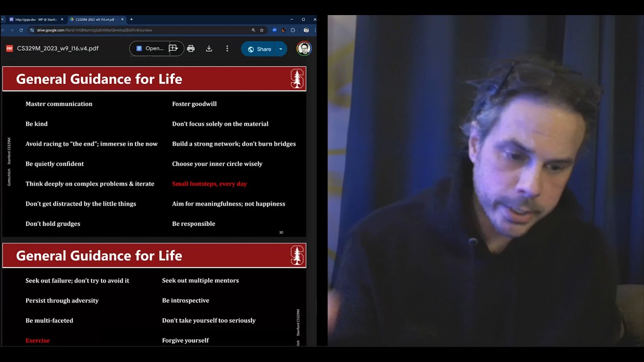644x362 pixels.
Task: Click "Don't hold grudges" text
Action: pyautogui.click(x=53, y=224)
